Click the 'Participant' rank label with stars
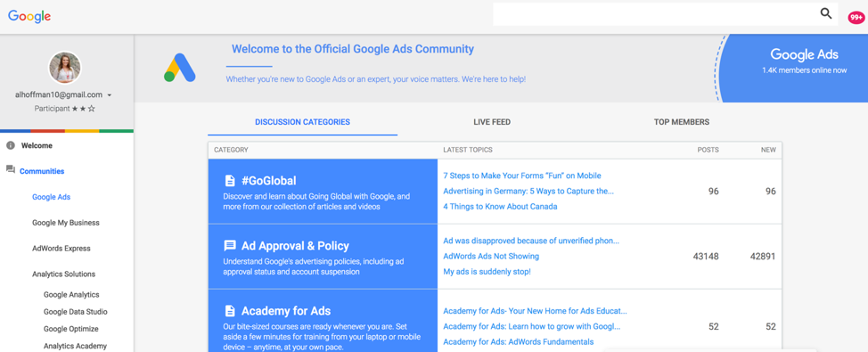This screenshot has height=352, width=868. 65,109
